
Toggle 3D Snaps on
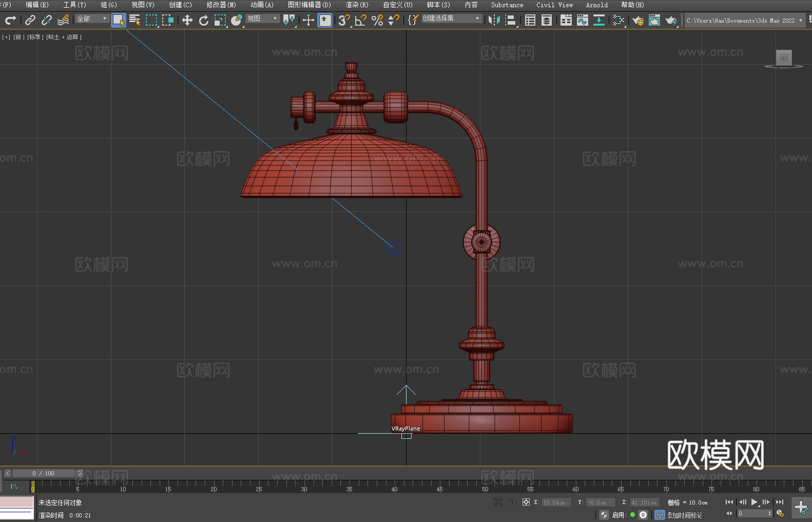(344, 20)
